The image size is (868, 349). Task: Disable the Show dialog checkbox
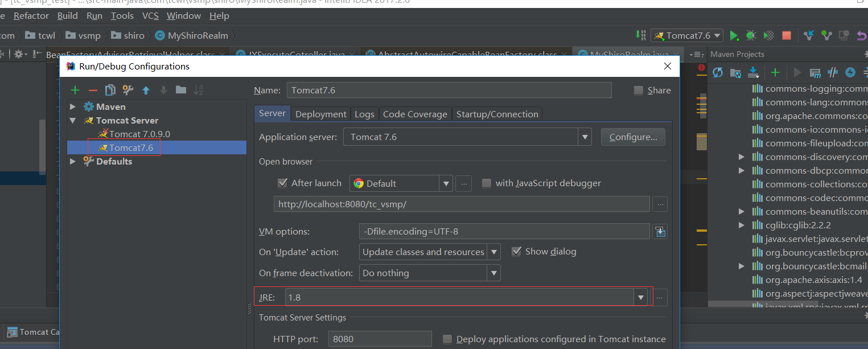516,251
